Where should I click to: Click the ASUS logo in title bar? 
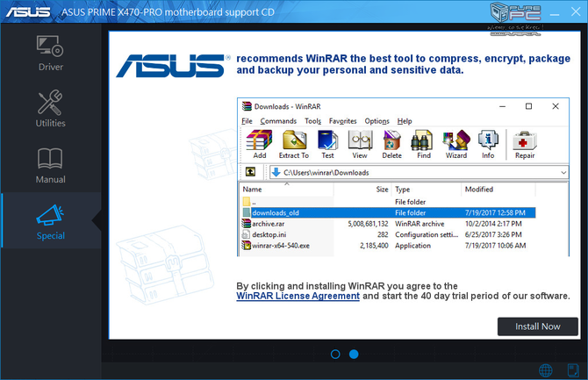pos(28,12)
